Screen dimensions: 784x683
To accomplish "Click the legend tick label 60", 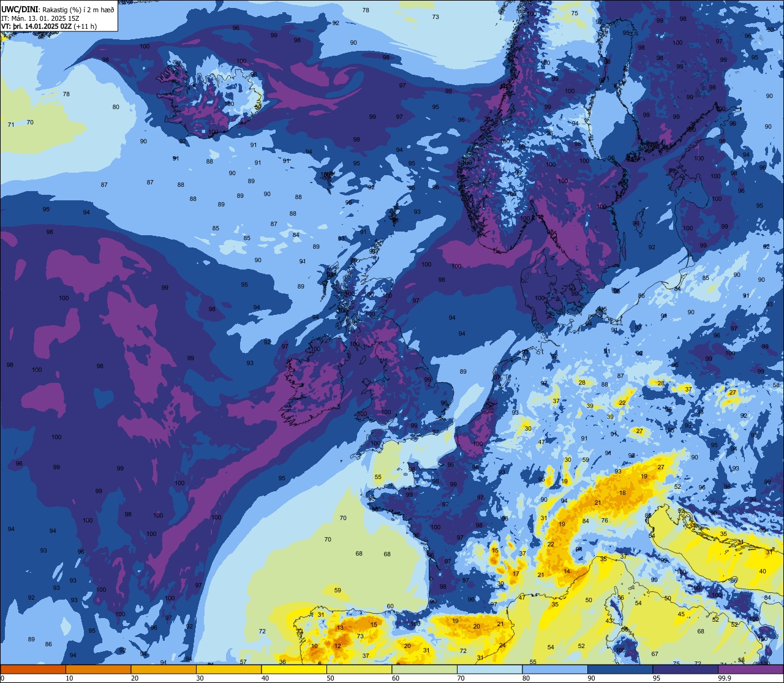I will (396, 678).
